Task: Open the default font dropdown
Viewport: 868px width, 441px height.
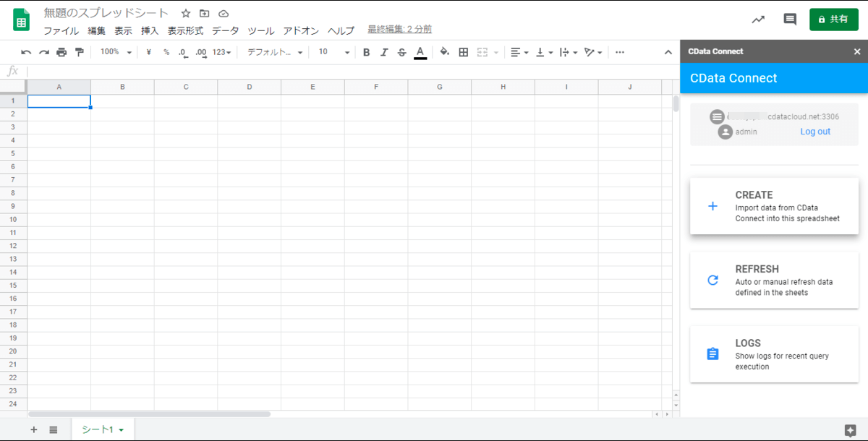Action: pos(275,52)
